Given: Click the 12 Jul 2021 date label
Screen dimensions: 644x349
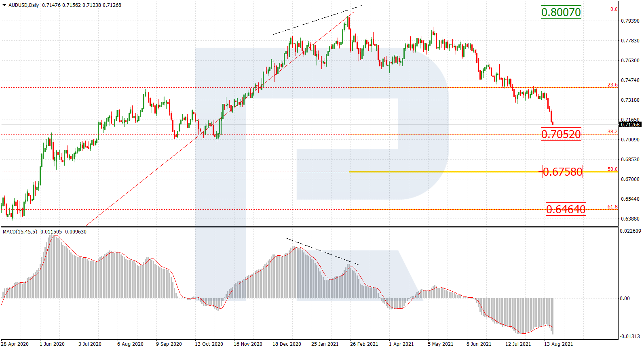Looking at the screenshot, I should click(518, 344).
